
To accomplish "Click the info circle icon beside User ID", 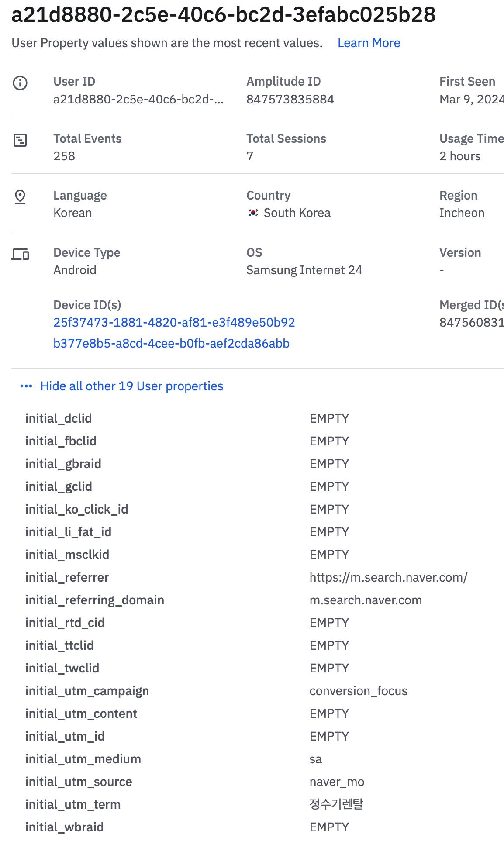I will (x=20, y=83).
